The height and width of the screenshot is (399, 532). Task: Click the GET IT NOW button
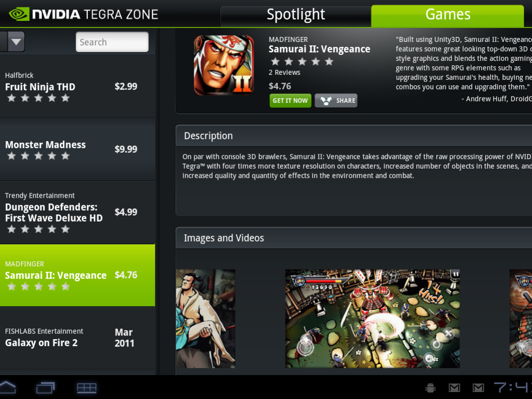pos(290,100)
